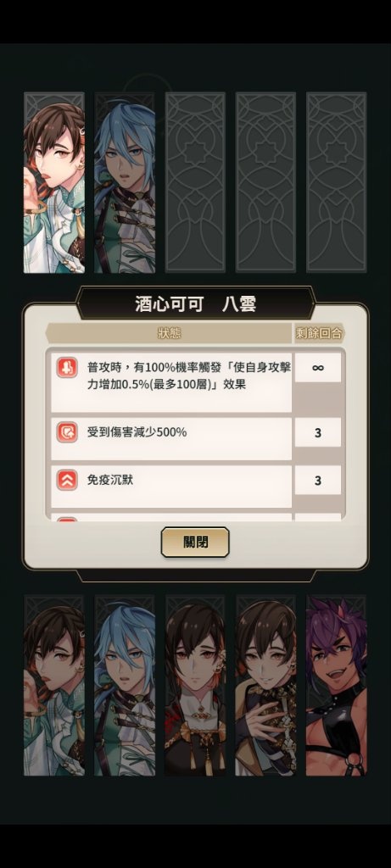Click the remaining rounds value for 免疫沉默
Image resolution: width=391 pixels, height=868 pixels.
click(x=318, y=481)
